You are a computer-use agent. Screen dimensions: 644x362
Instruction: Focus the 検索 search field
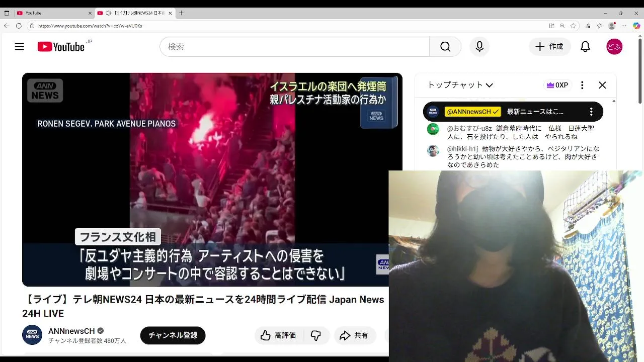click(295, 47)
